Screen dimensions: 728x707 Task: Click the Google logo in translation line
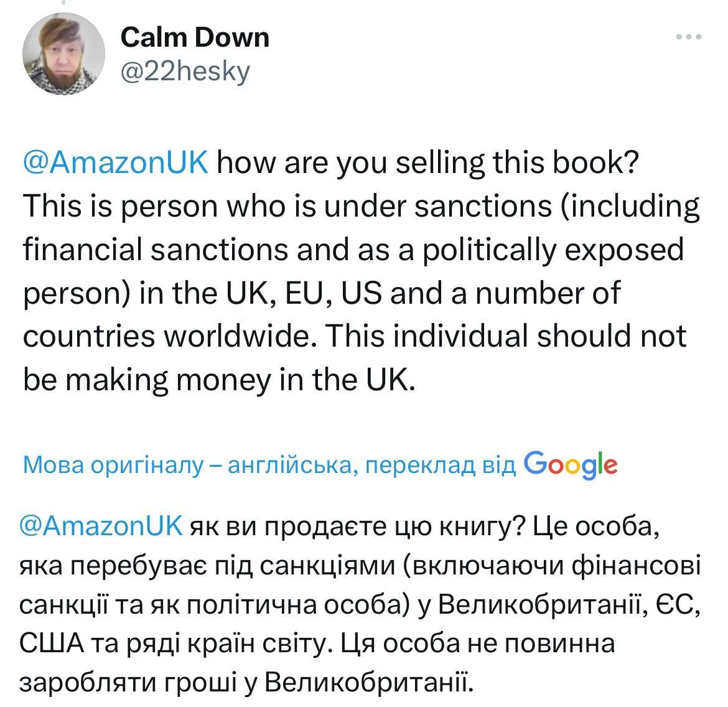570,464
